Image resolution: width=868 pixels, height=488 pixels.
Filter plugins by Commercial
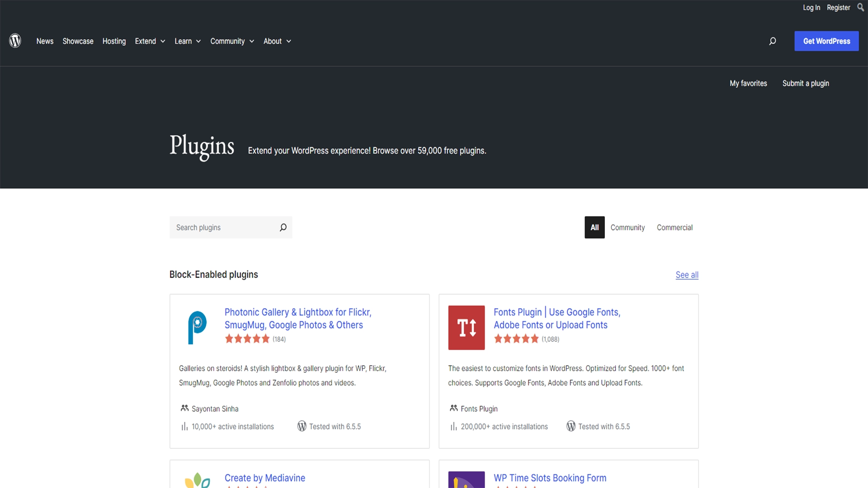(675, 227)
